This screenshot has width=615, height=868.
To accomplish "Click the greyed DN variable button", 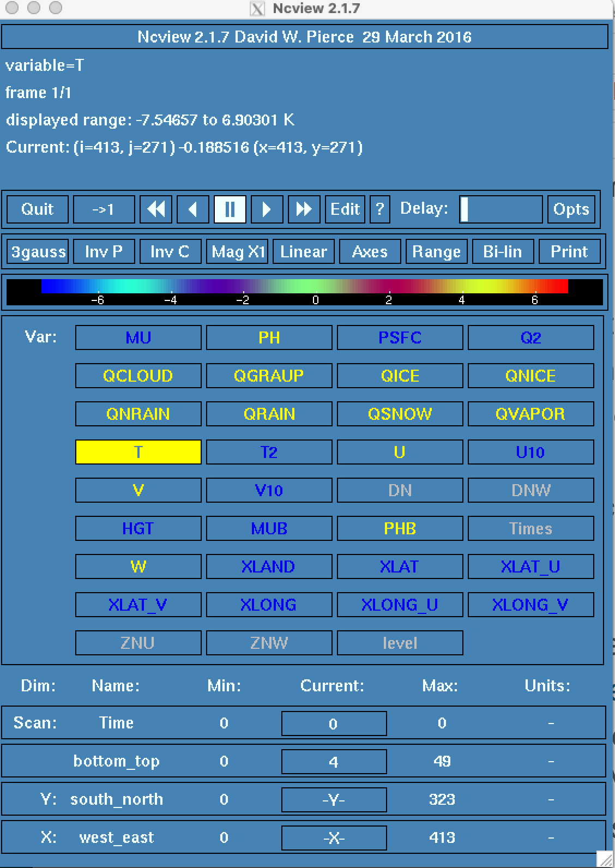I will [400, 490].
